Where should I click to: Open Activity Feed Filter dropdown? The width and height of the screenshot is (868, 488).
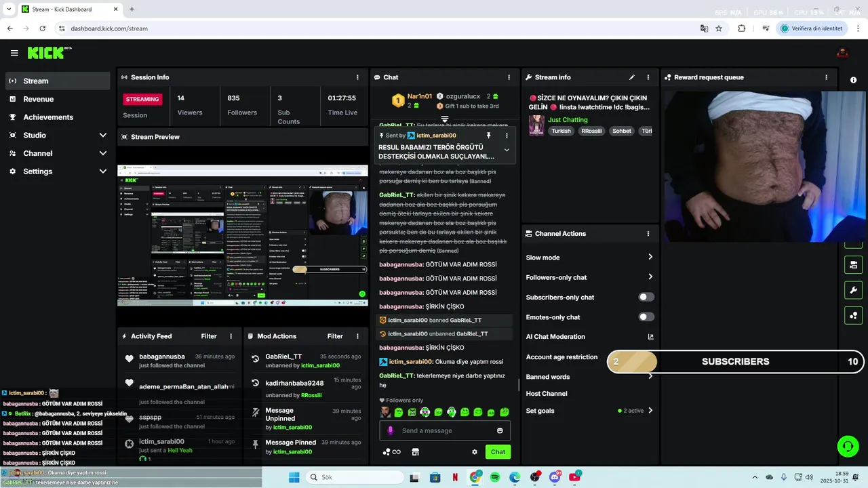209,336
